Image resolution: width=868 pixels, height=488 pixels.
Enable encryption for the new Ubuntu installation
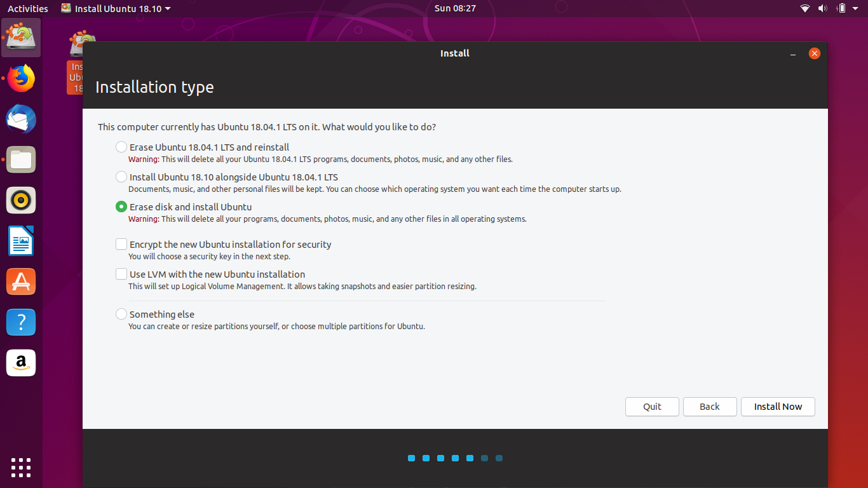pyautogui.click(x=121, y=243)
